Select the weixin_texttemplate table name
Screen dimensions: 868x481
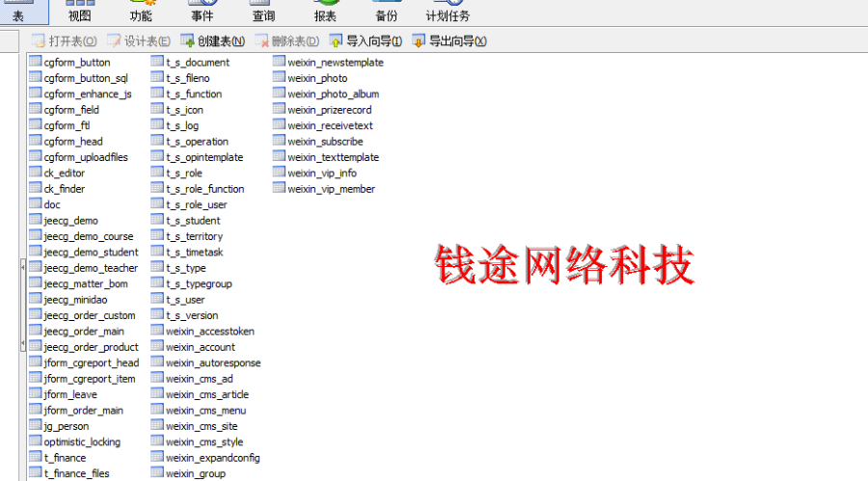coord(334,158)
